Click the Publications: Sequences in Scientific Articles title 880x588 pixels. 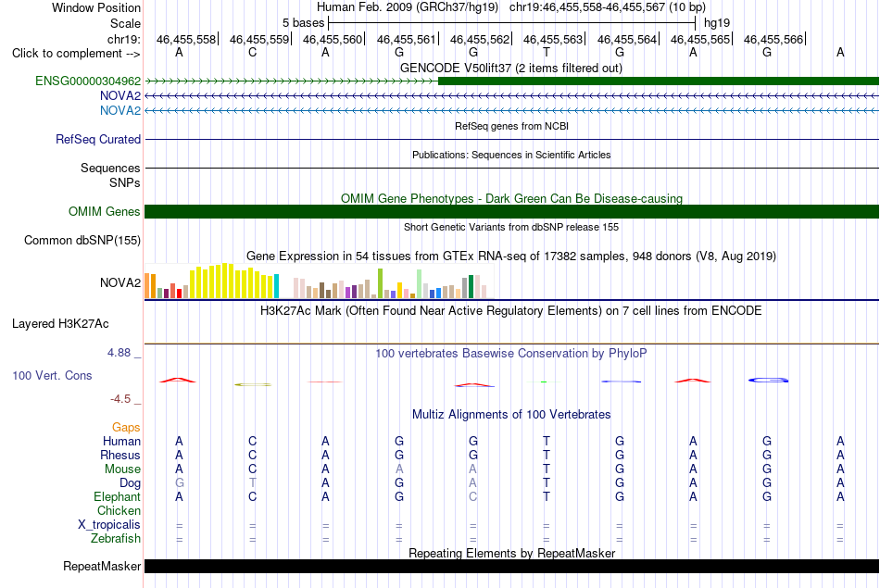[x=511, y=155]
